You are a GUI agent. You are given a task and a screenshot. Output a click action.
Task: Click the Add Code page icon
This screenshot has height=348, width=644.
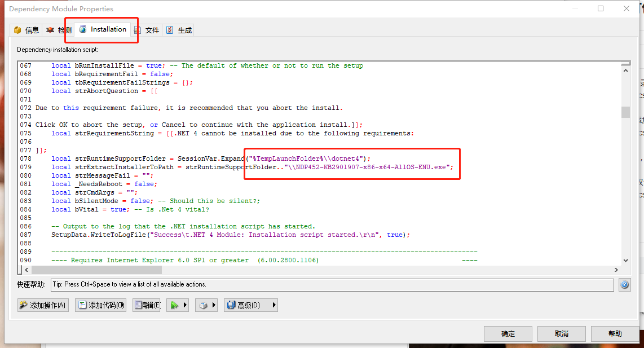pos(82,305)
